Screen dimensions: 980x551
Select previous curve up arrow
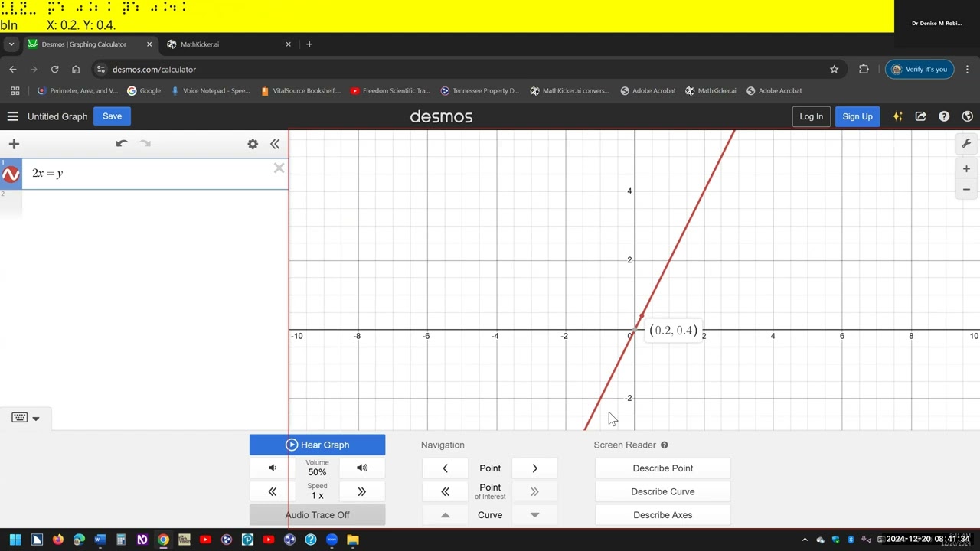click(x=445, y=515)
